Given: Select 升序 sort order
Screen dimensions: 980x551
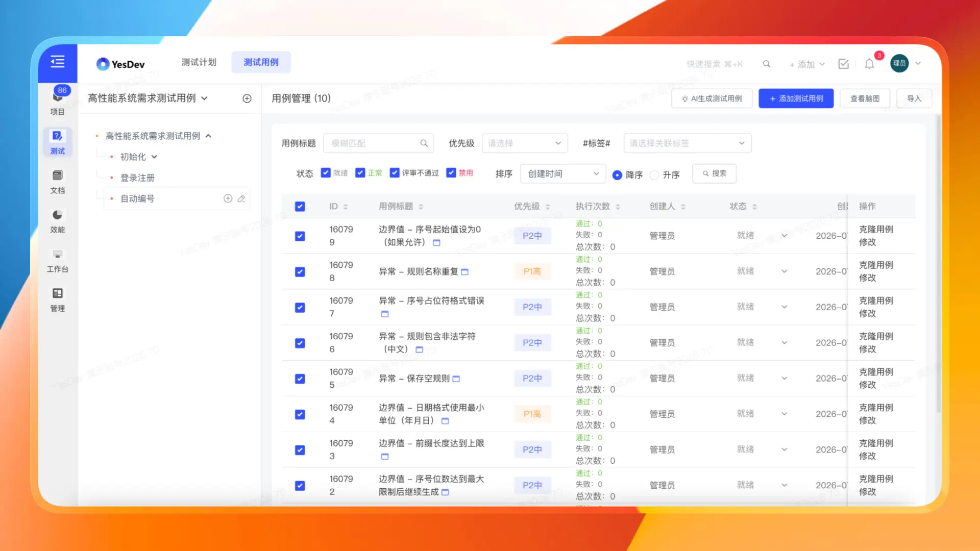Looking at the screenshot, I should [x=654, y=175].
